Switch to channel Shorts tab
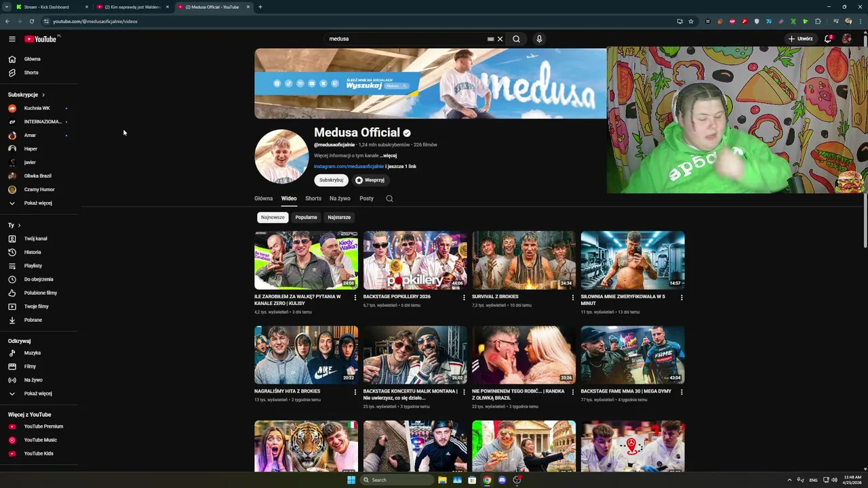868x488 pixels. 313,199
